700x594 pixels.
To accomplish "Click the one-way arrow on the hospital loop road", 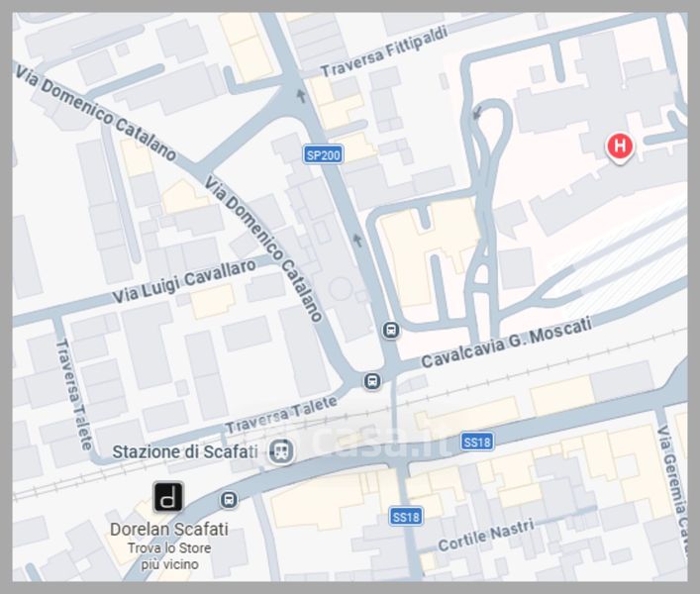I will click(x=477, y=113).
